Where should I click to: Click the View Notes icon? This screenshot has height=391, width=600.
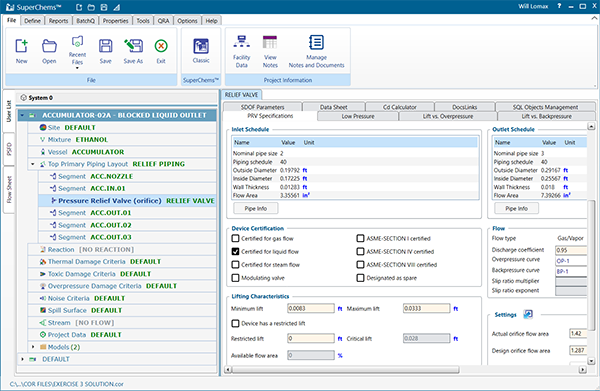[x=270, y=42]
